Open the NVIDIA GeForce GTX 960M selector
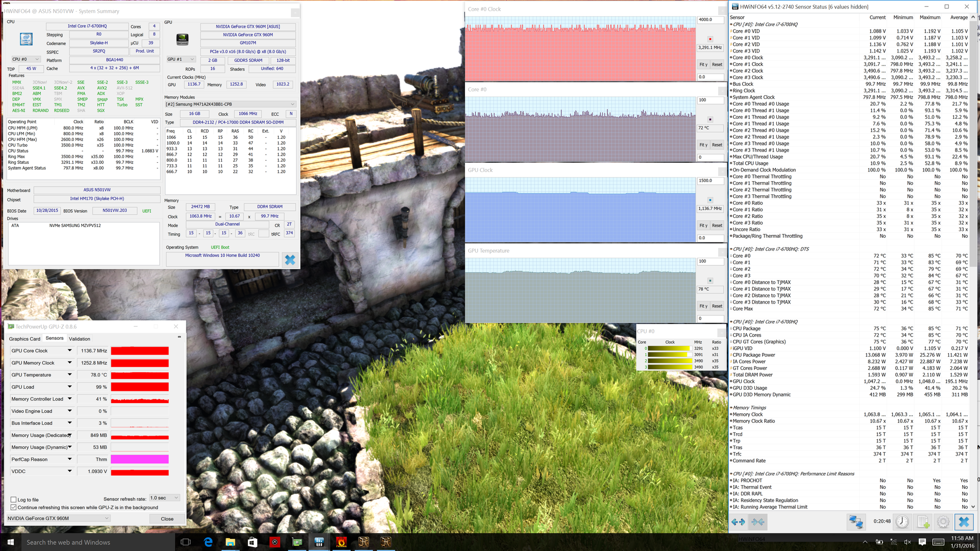Image resolution: width=980 pixels, height=551 pixels. tap(58, 518)
